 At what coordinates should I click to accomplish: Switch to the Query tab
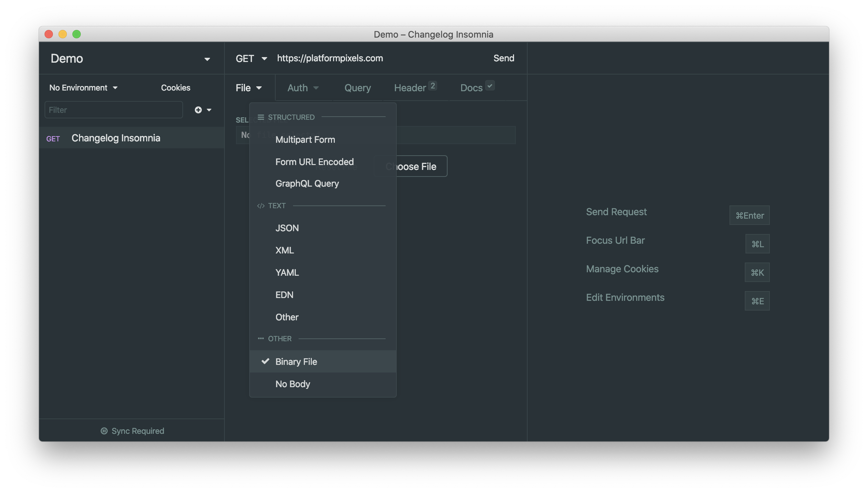point(357,87)
